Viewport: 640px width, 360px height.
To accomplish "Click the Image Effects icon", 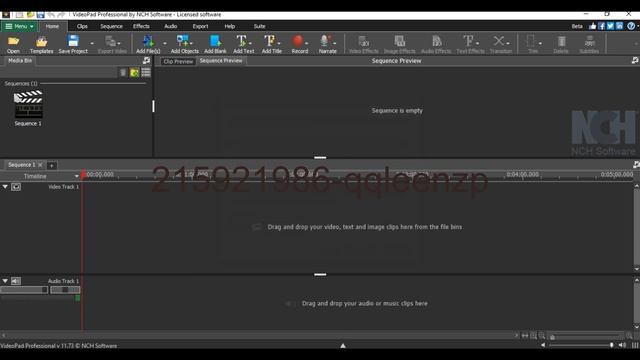I will point(399,44).
